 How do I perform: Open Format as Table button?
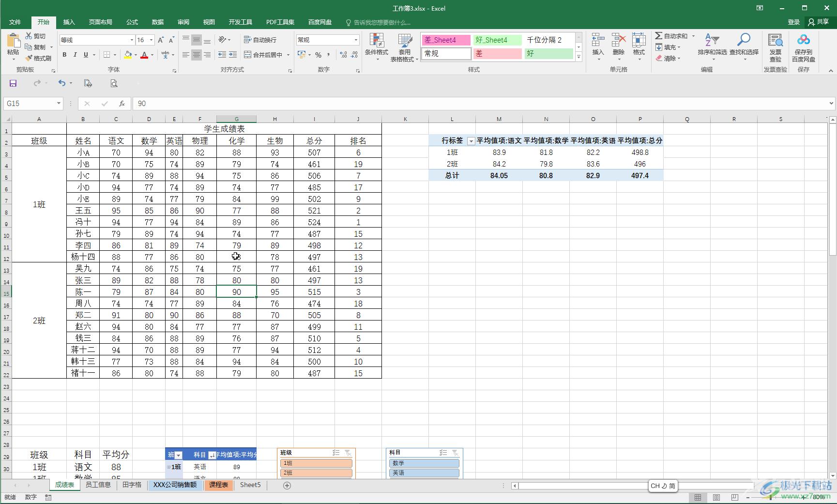(x=404, y=47)
